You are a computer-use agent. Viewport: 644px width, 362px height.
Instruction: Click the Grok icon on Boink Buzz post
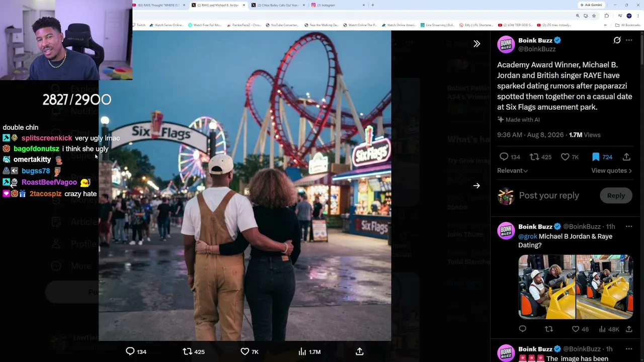617,40
